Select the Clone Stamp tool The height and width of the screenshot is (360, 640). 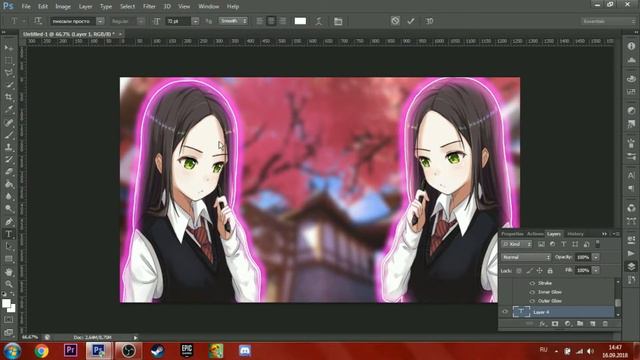click(x=9, y=147)
